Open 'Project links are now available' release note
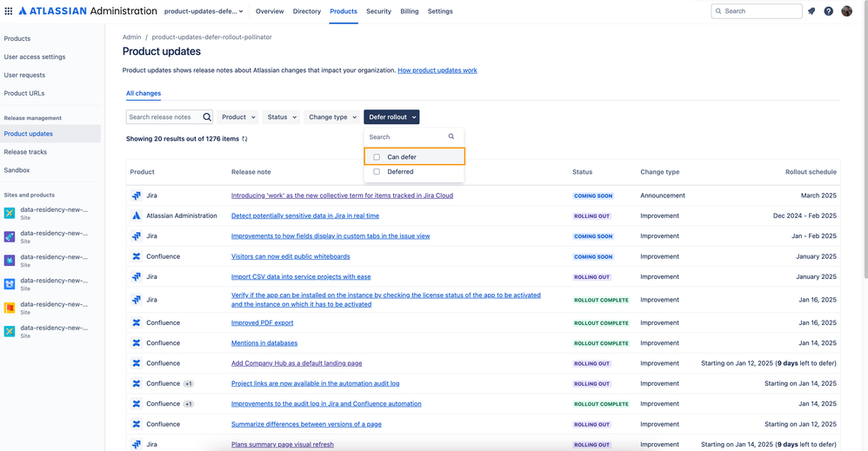Screen dimensions: 868x451 315,383
